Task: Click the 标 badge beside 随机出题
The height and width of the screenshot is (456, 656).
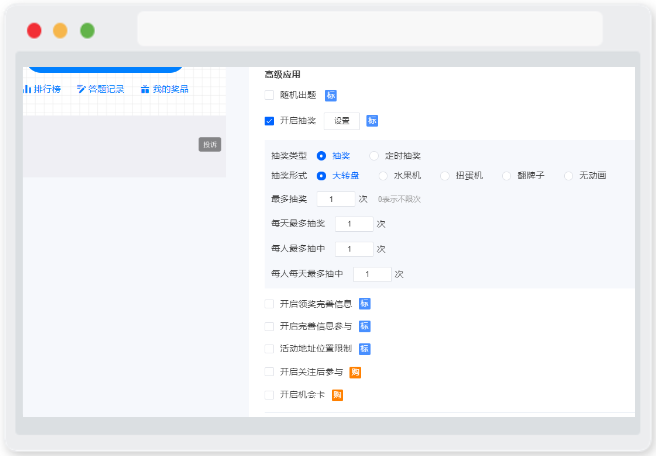Action: point(331,95)
